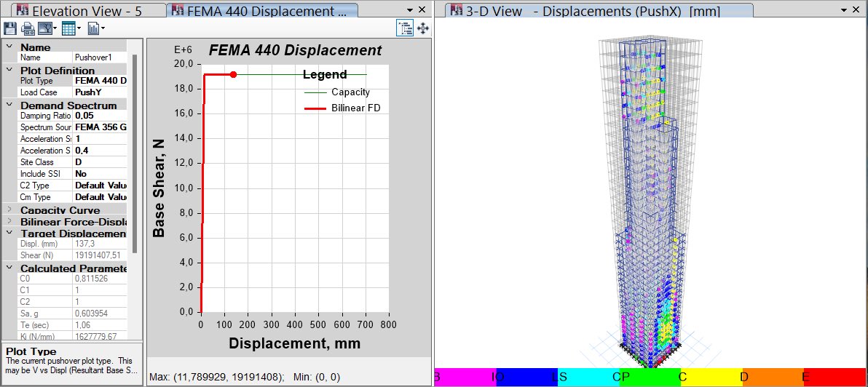Click the C0 value 0,811526
Viewport: 868px width, 387px height.
(100, 278)
